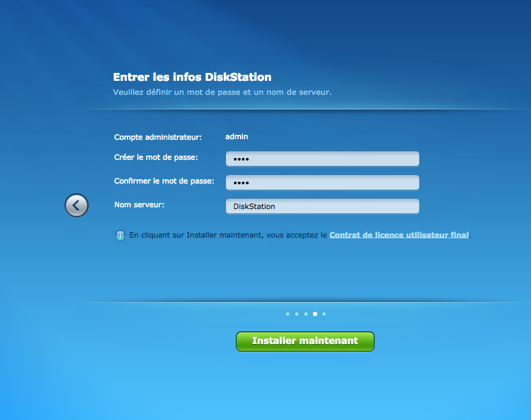Go back with the round arrow button

pyautogui.click(x=77, y=205)
